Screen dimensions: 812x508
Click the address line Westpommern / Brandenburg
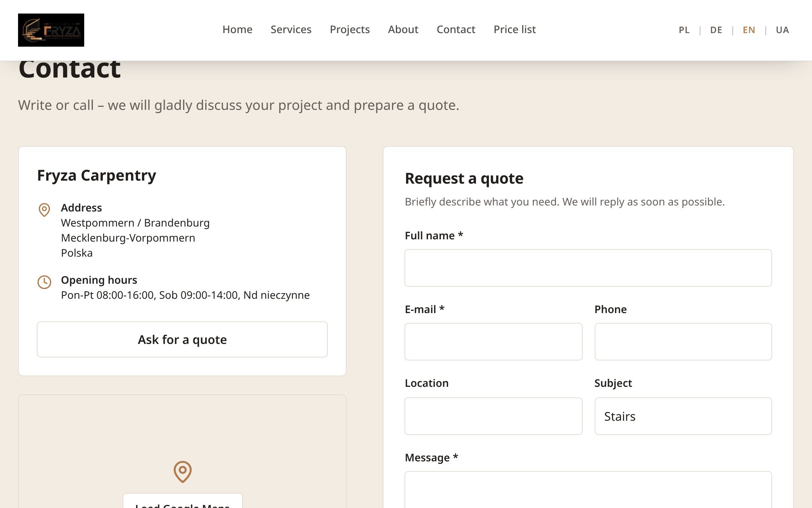click(135, 223)
